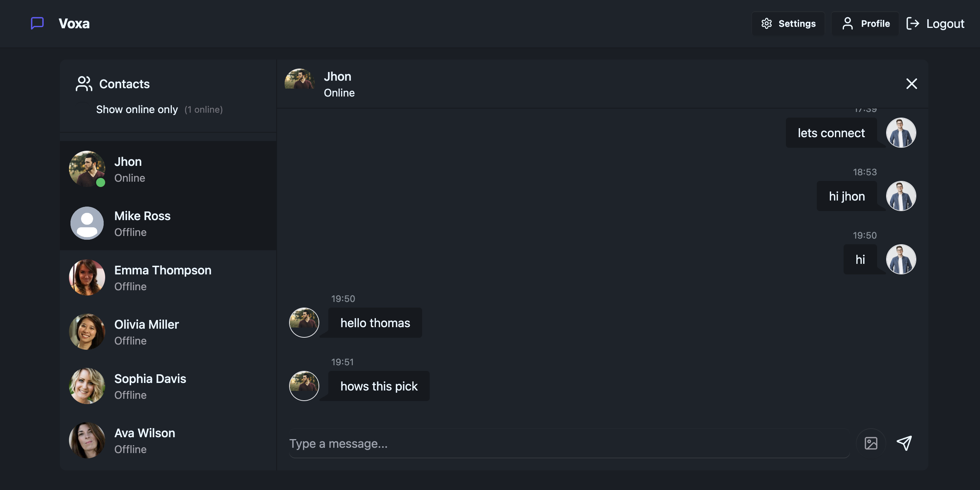The height and width of the screenshot is (490, 980).
Task: Send the message with the paper plane icon
Action: pyautogui.click(x=904, y=443)
